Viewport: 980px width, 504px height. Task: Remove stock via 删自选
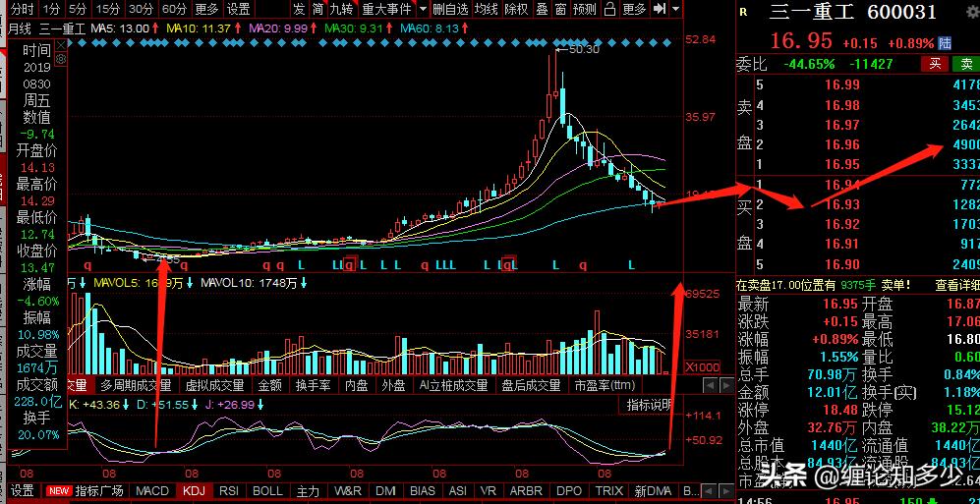450,9
